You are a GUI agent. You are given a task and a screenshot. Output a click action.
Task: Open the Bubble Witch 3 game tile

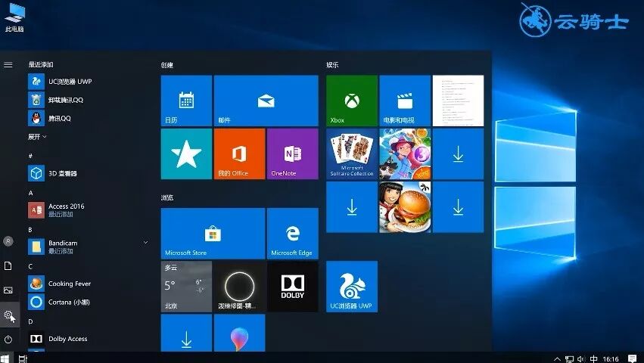(x=405, y=154)
